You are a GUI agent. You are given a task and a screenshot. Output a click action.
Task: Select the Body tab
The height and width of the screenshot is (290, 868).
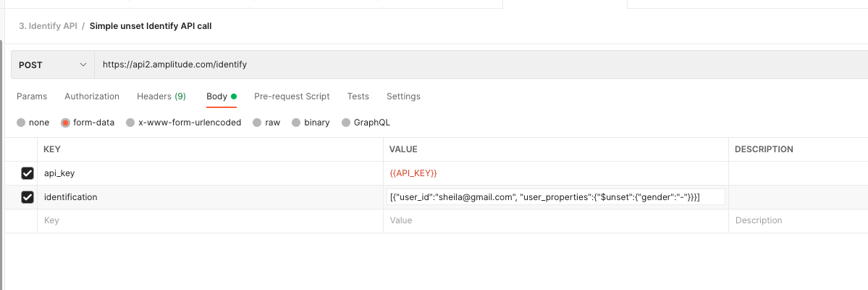point(217,96)
